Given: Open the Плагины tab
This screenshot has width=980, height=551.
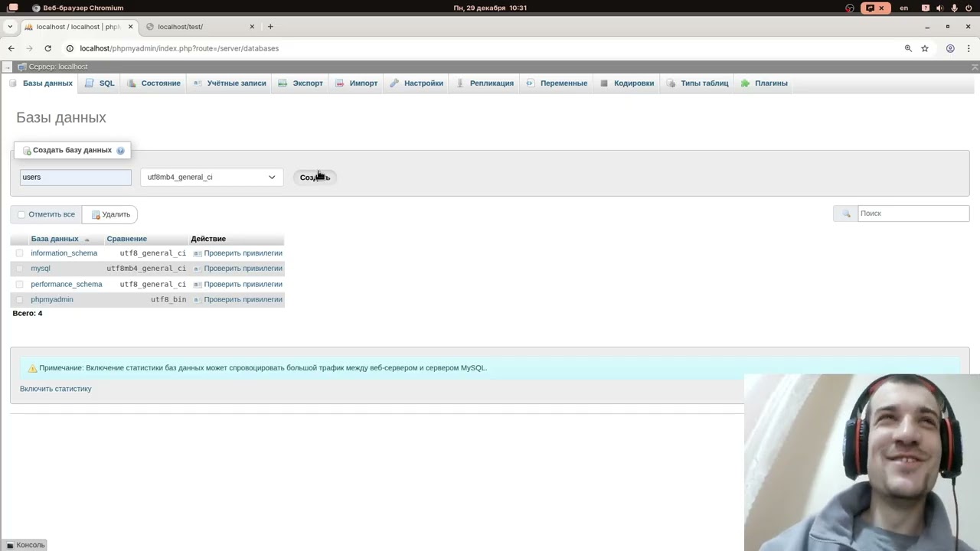Looking at the screenshot, I should tap(764, 83).
